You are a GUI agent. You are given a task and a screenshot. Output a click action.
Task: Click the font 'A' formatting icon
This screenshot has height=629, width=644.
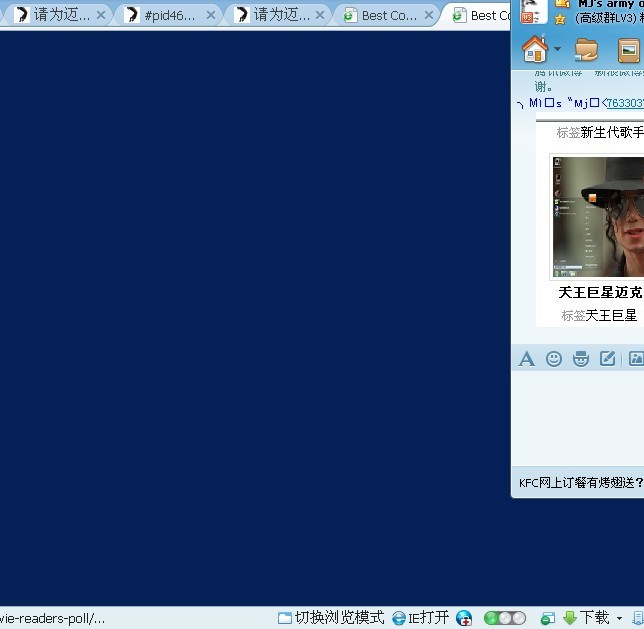526,359
